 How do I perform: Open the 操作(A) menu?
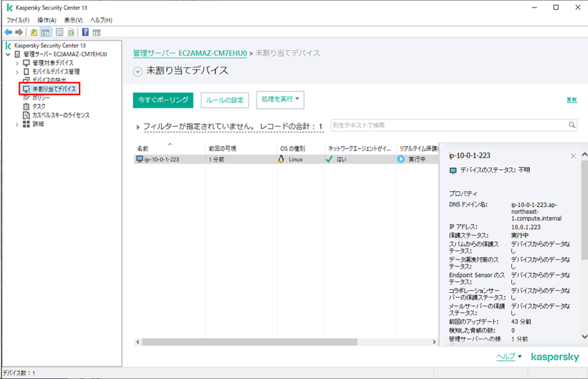click(x=47, y=20)
